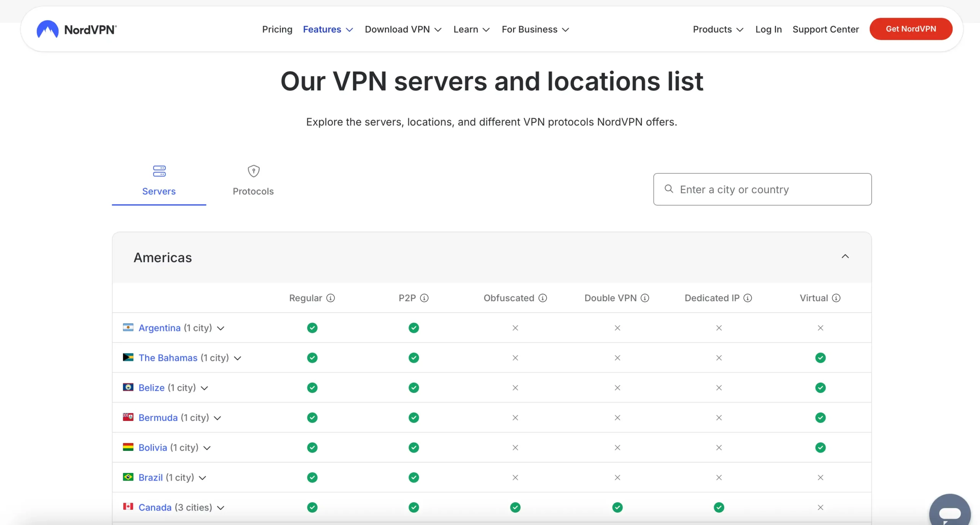Click the Americas section heading
980x525 pixels.
tap(163, 258)
